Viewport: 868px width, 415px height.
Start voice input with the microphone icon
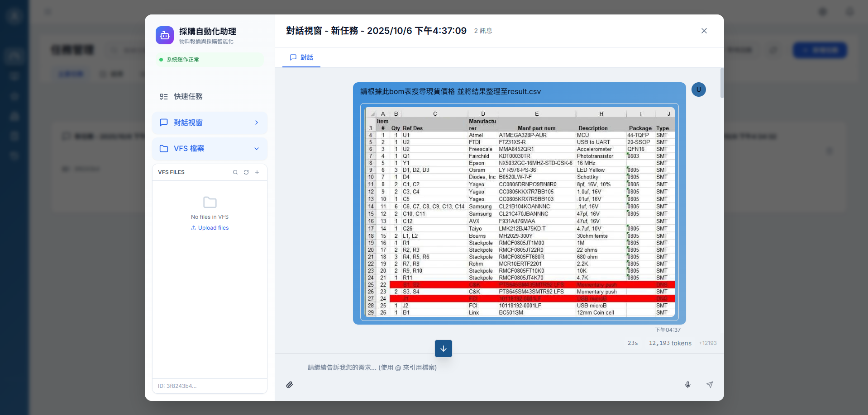tap(687, 385)
